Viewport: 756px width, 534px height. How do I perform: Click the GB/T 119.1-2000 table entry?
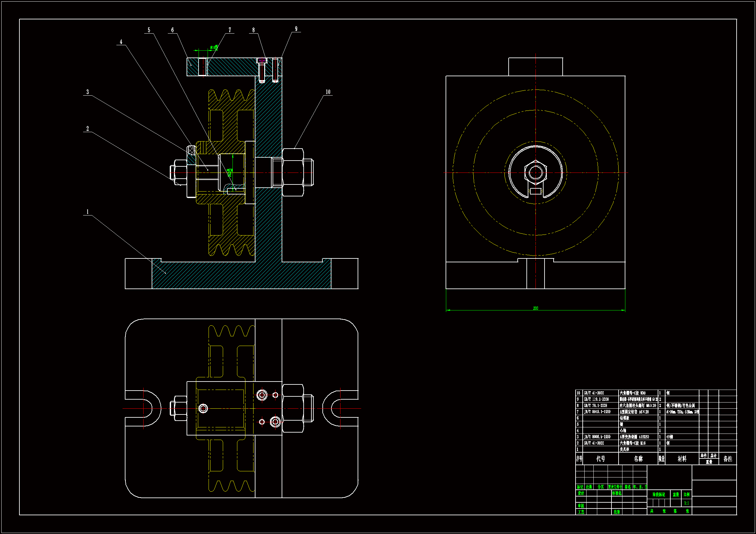(x=596, y=399)
